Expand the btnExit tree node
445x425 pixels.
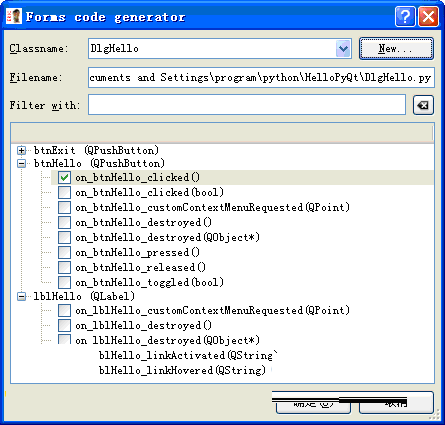(22, 151)
